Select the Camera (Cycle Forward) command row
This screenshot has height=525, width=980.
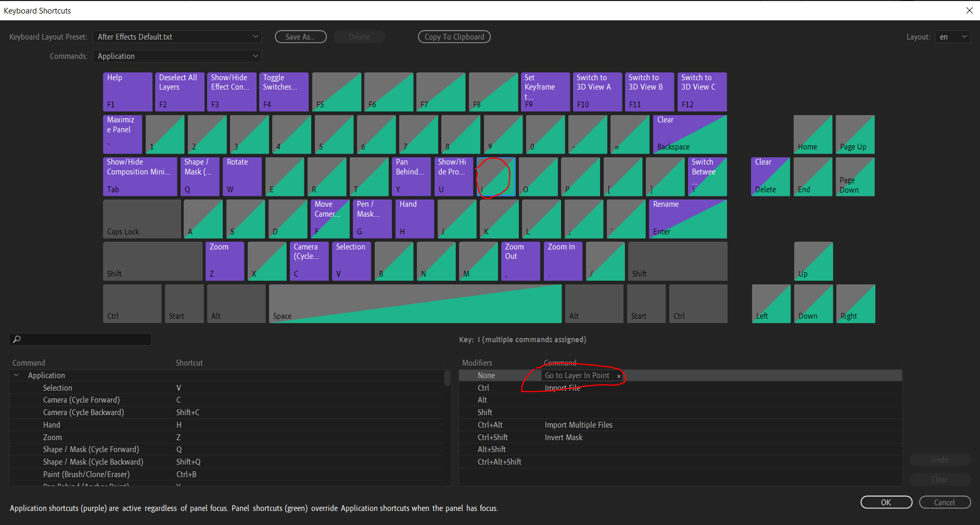[227, 400]
